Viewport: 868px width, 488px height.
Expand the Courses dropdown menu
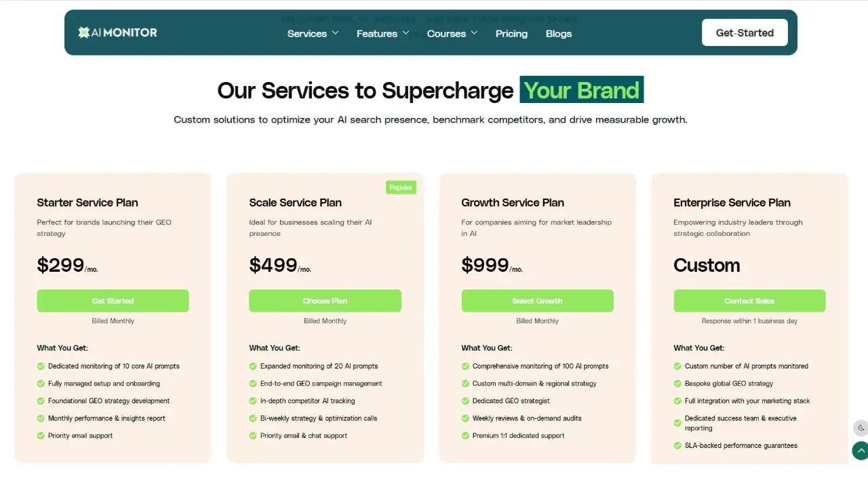[452, 33]
